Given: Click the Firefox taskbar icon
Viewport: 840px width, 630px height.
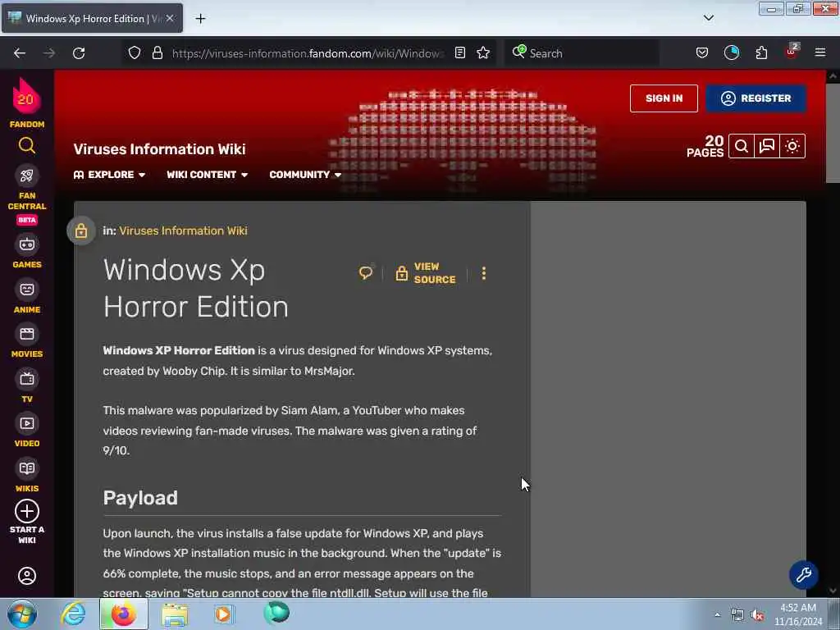Looking at the screenshot, I should pos(124,614).
